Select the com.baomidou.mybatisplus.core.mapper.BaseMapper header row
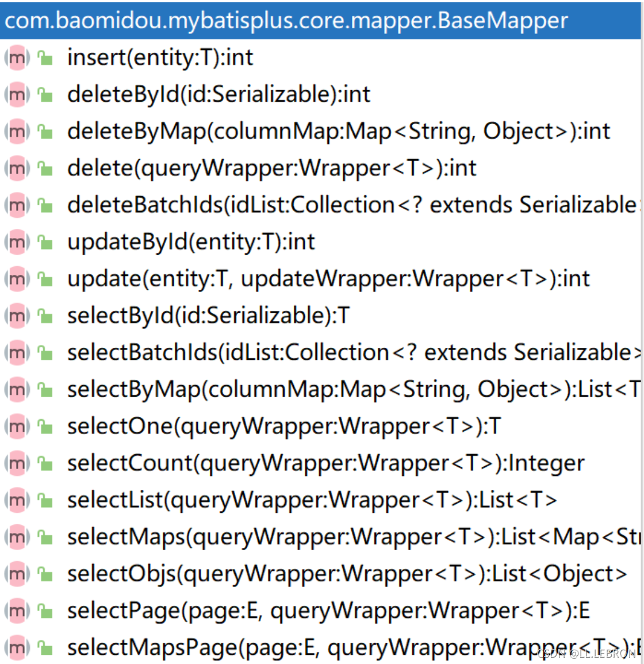 [320, 21]
